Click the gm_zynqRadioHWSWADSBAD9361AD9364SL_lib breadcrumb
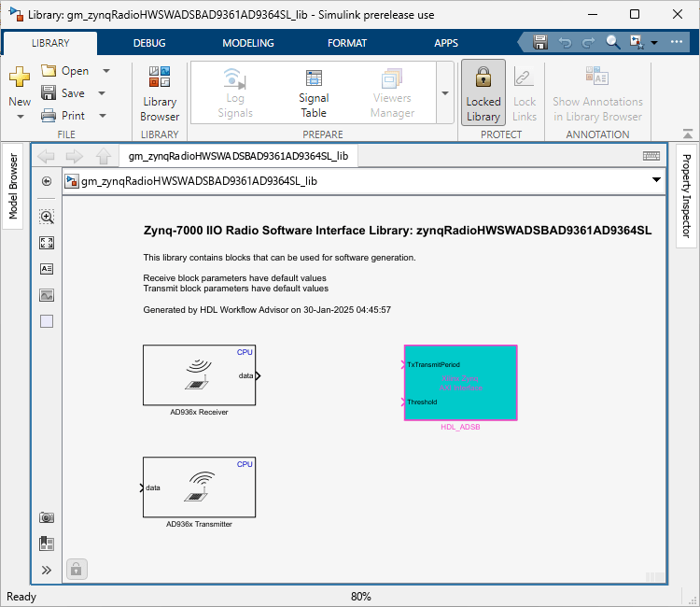 pos(199,181)
